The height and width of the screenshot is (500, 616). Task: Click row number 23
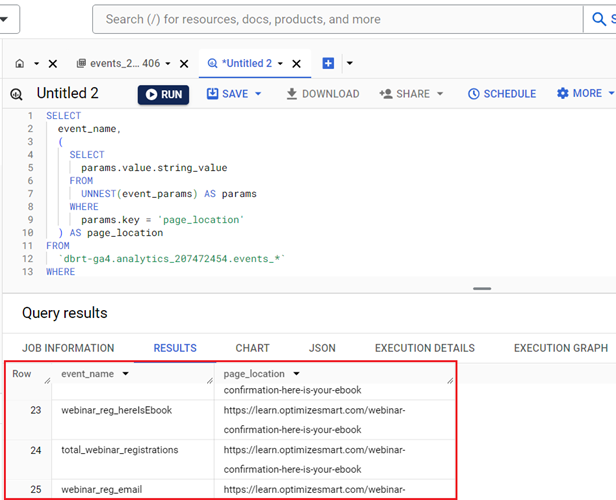pyautogui.click(x=36, y=410)
